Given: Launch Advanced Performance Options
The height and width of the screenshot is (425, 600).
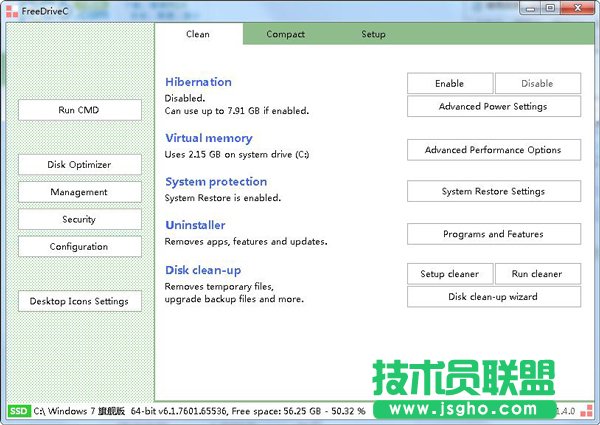Looking at the screenshot, I should pos(493,150).
